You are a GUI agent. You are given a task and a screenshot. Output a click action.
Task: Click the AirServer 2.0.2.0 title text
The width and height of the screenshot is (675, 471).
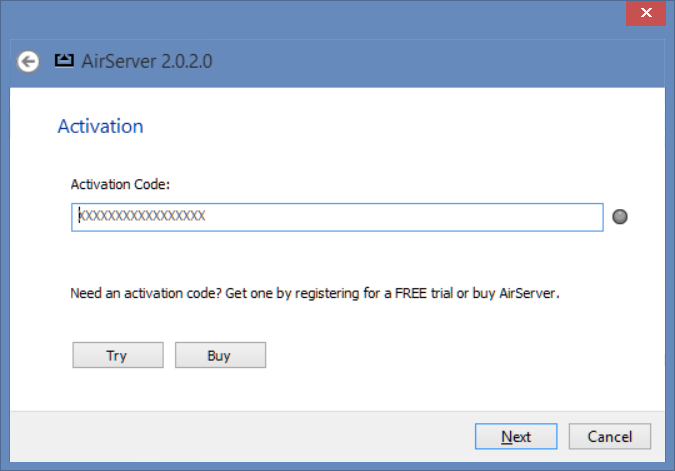click(147, 61)
